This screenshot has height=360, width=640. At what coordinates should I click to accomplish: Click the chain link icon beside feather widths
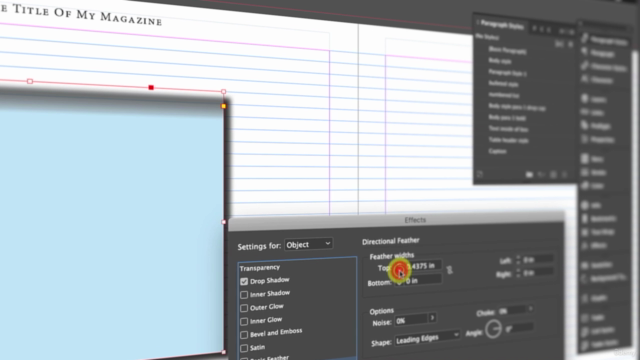click(449, 270)
